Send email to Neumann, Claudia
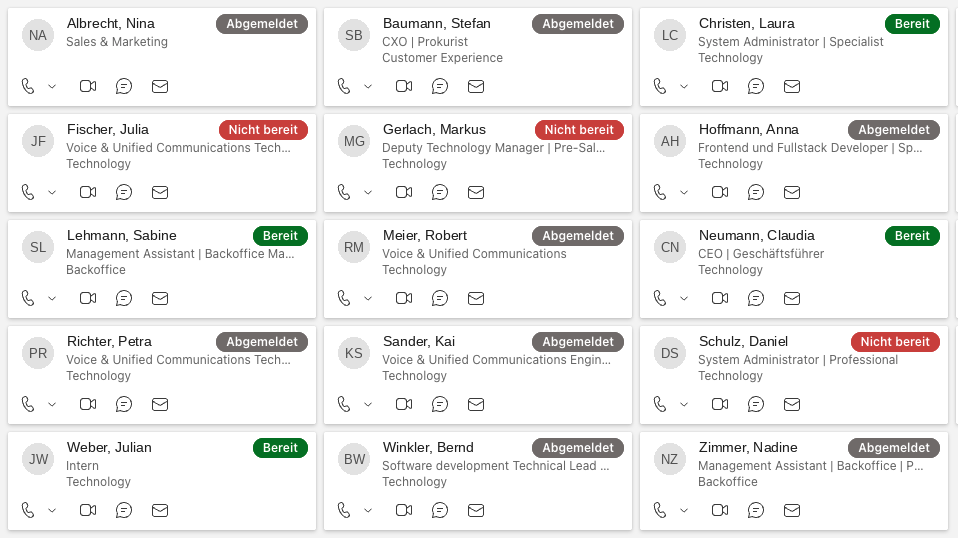Viewport: 958px width, 538px height. click(792, 298)
